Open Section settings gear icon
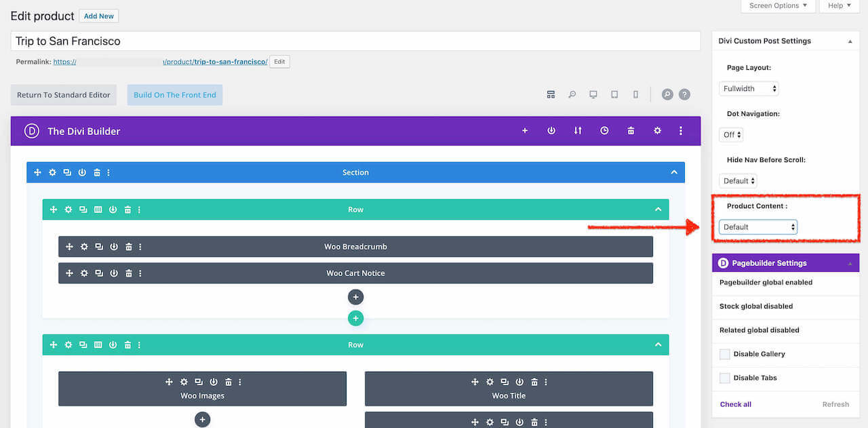 (52, 172)
